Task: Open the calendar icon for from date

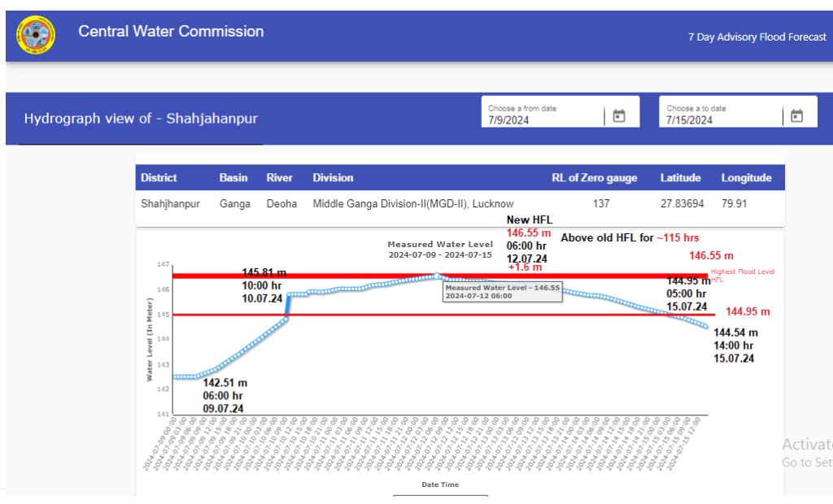Action: click(619, 116)
